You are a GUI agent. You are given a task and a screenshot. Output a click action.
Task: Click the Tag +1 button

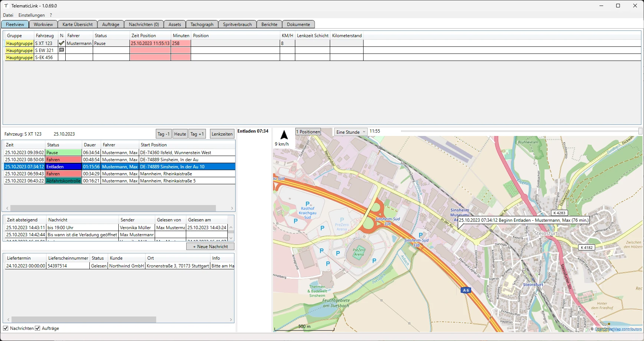(x=197, y=134)
